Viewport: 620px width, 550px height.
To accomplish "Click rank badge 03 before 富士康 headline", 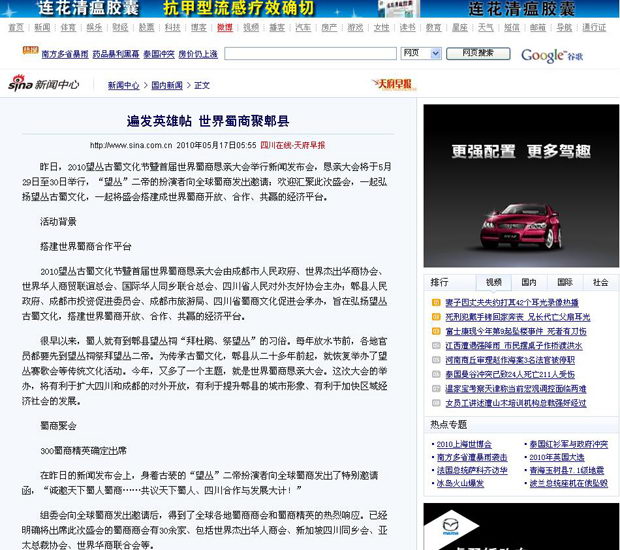I will click(x=436, y=331).
